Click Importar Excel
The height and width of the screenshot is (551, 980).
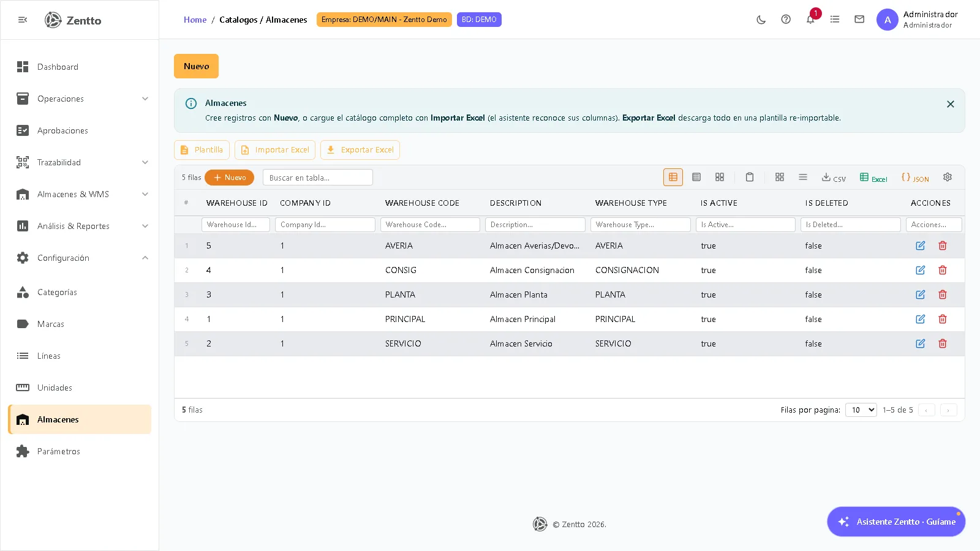pyautogui.click(x=275, y=150)
